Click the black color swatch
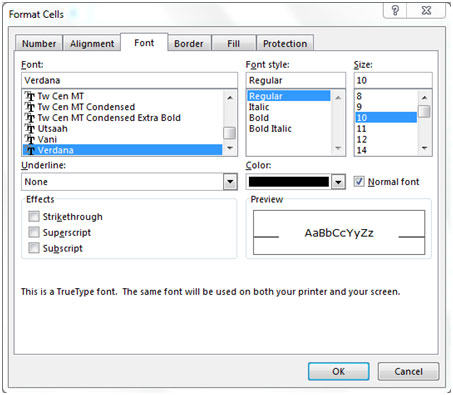 point(289,182)
